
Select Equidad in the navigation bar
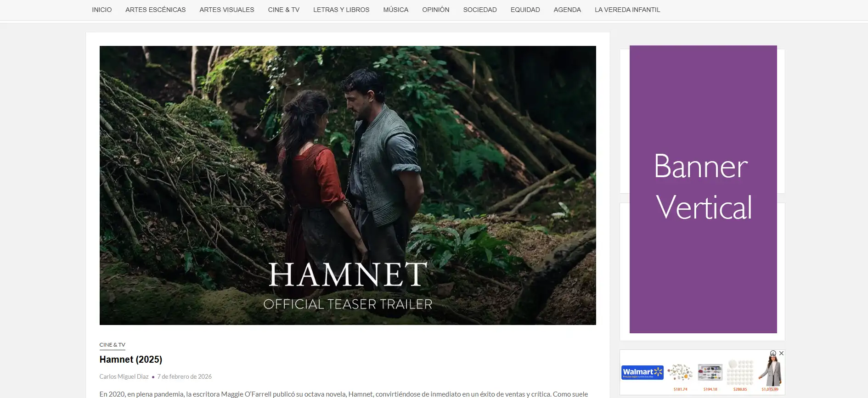click(x=525, y=10)
